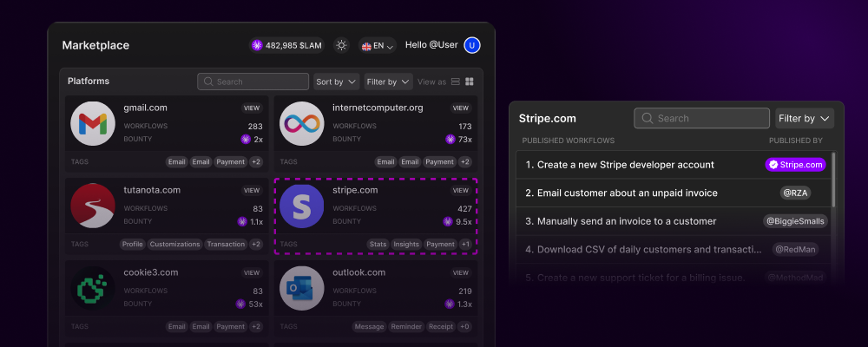This screenshot has width=868, height=347.
Task: Select the Stats tag on stripe.com
Action: [x=378, y=244]
